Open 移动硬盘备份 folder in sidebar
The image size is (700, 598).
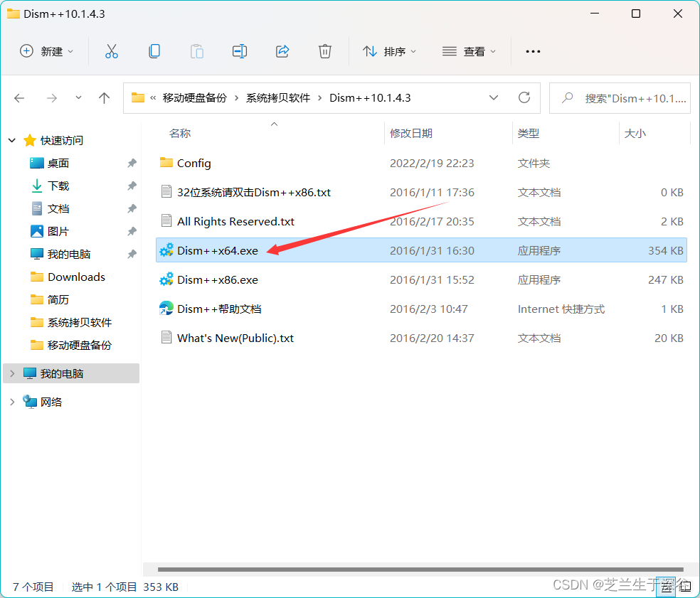pos(80,346)
